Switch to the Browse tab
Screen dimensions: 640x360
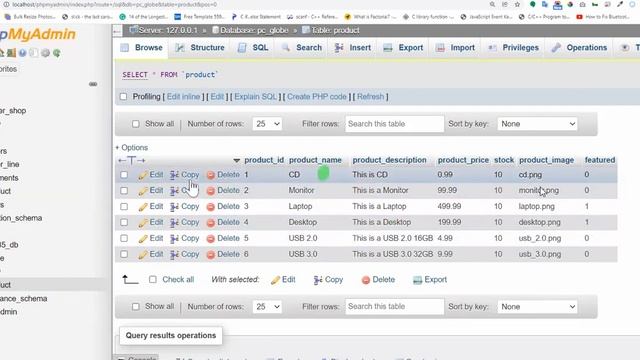pyautogui.click(x=142, y=48)
